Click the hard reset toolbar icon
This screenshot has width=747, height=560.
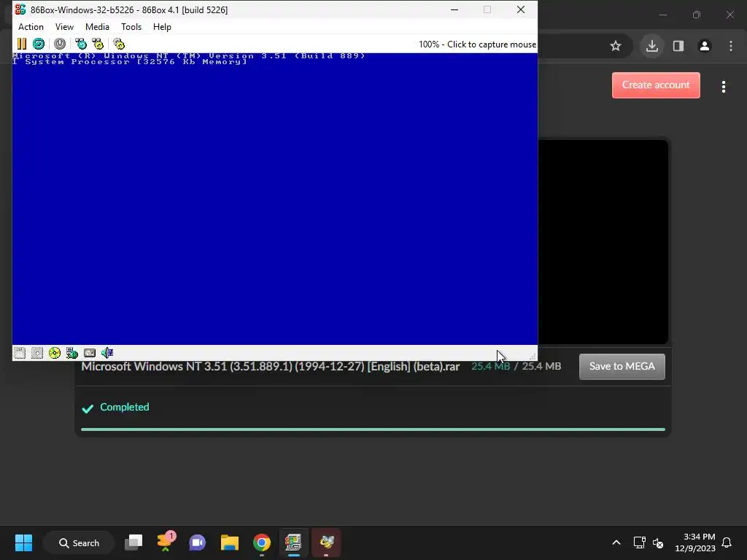point(39,44)
